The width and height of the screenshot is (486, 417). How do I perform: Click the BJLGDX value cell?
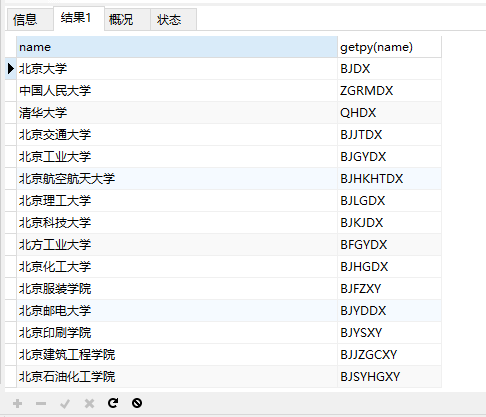tap(389, 201)
